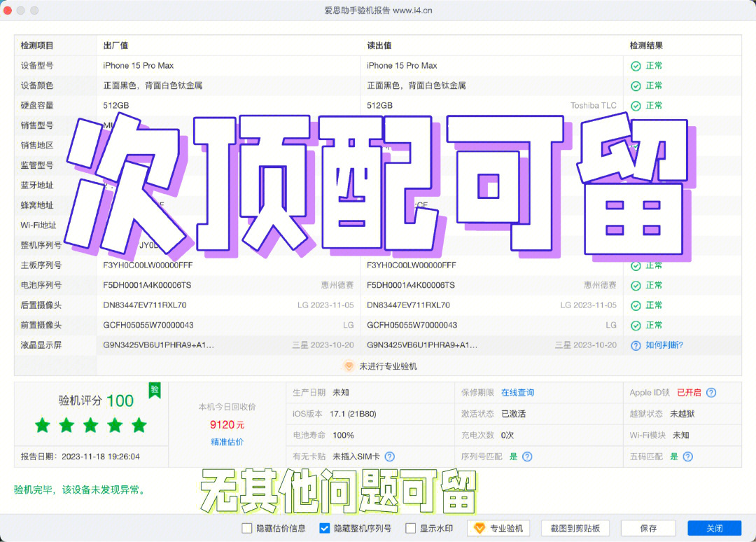Click the Toshiba TLC label
This screenshot has height=542, width=756.
(594, 106)
